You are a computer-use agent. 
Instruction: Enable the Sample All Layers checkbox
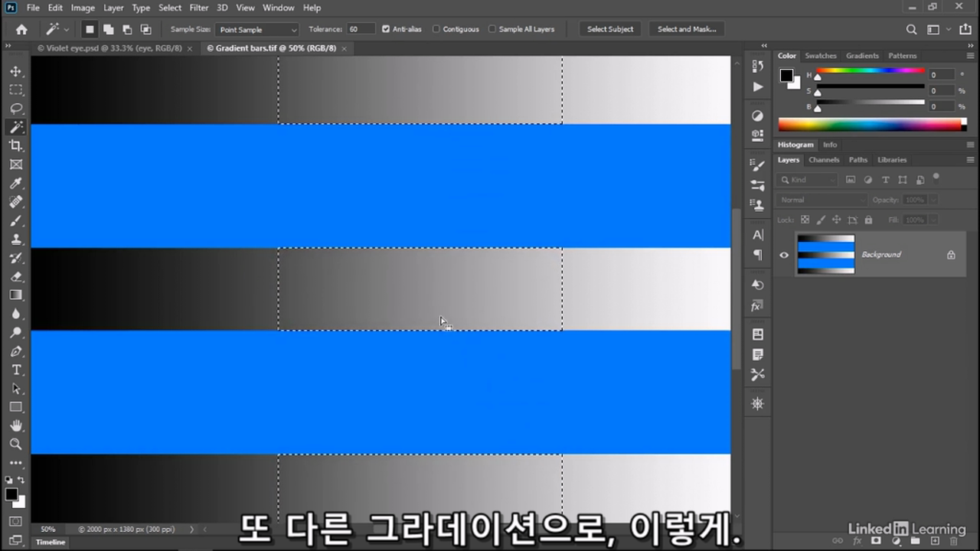[492, 29]
